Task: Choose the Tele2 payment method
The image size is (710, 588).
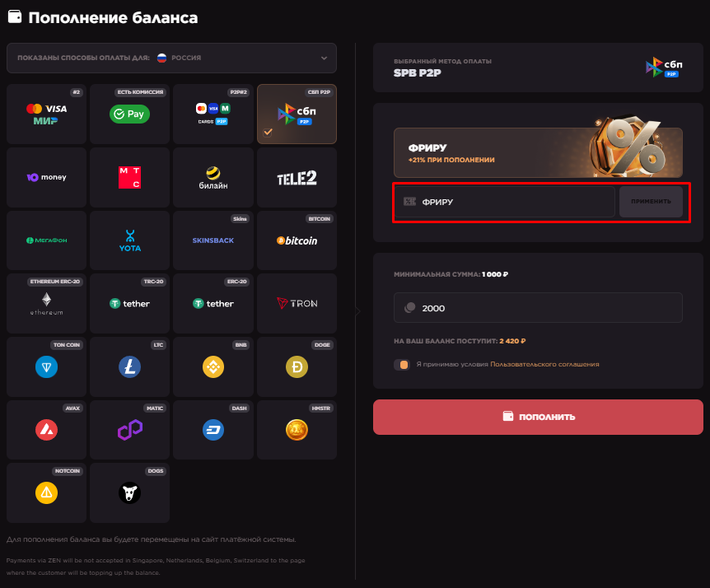Action: 297,177
